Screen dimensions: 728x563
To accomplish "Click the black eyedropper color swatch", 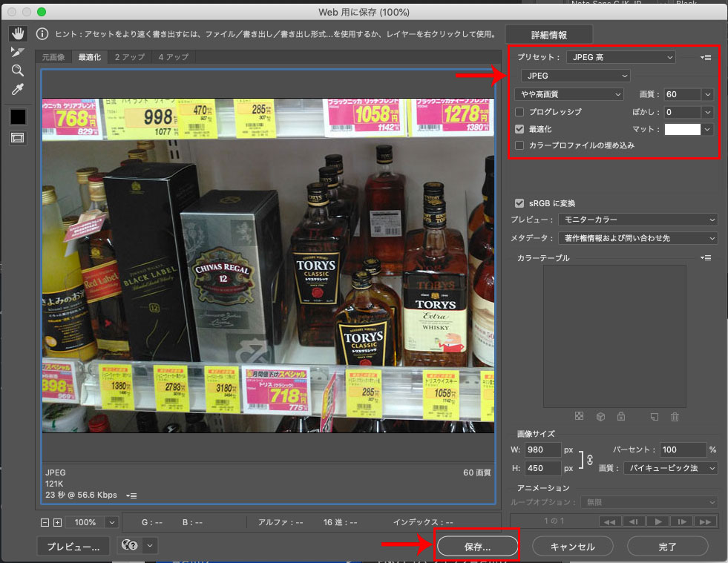I will tap(18, 116).
